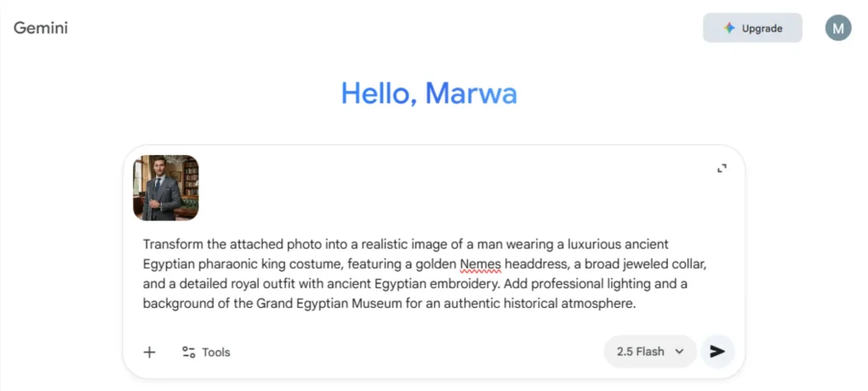Viewport: 868px width, 391px height.
Task: Click the sparkle icon on Upgrade
Action: tap(729, 28)
